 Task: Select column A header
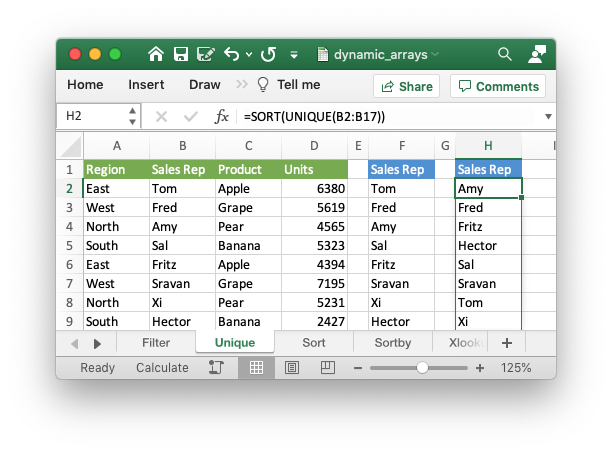point(116,146)
